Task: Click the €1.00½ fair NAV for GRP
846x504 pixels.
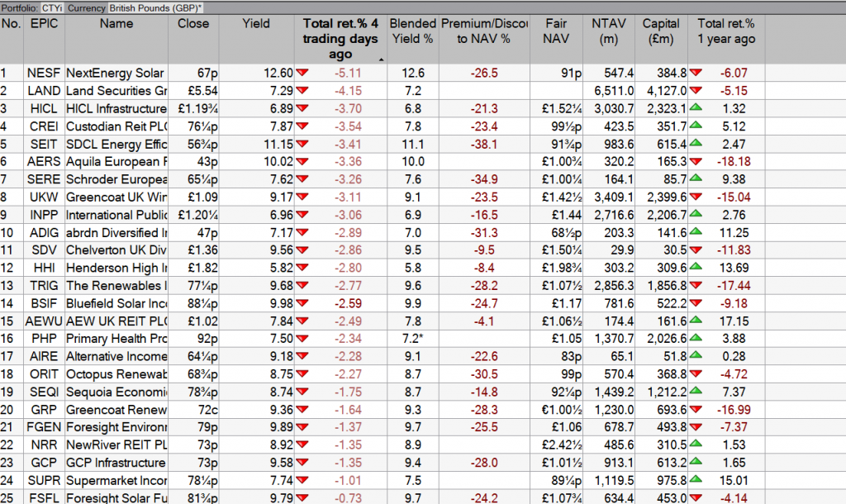Action: tap(561, 410)
